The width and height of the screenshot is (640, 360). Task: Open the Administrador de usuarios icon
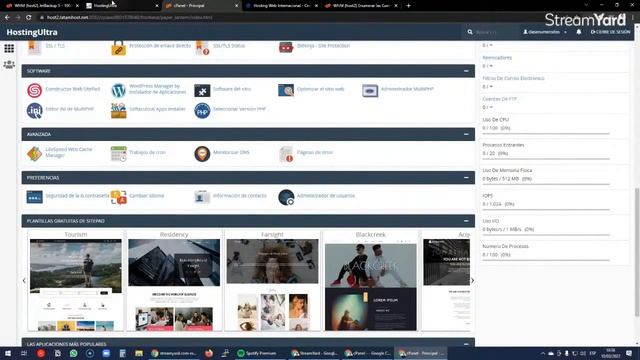(286, 197)
